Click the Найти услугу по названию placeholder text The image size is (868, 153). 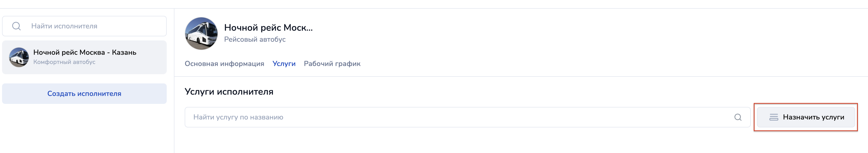(238, 117)
